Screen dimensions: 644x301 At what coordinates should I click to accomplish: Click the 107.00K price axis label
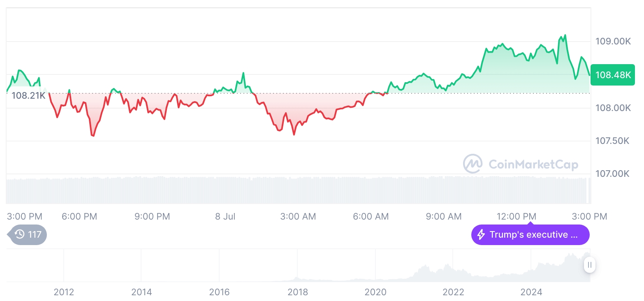[x=613, y=174]
